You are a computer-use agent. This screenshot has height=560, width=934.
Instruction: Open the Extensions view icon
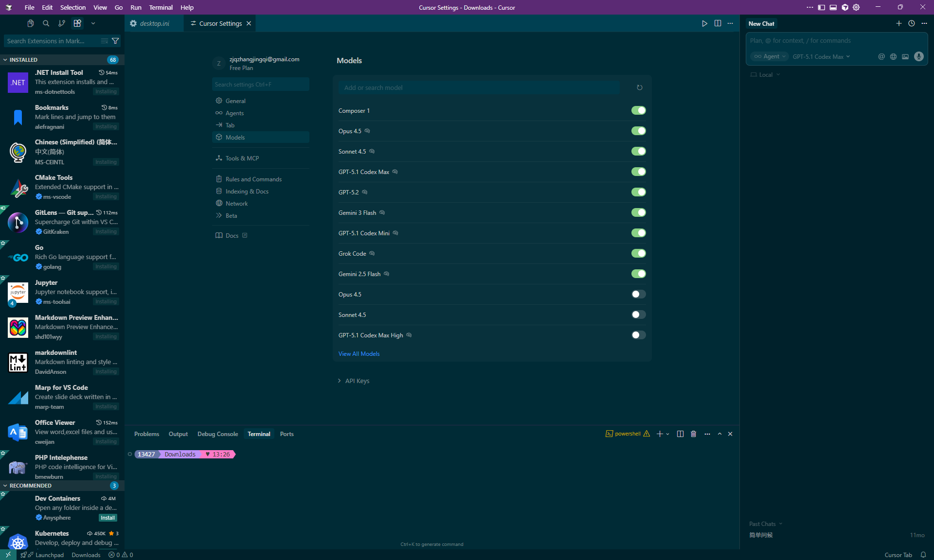point(77,23)
